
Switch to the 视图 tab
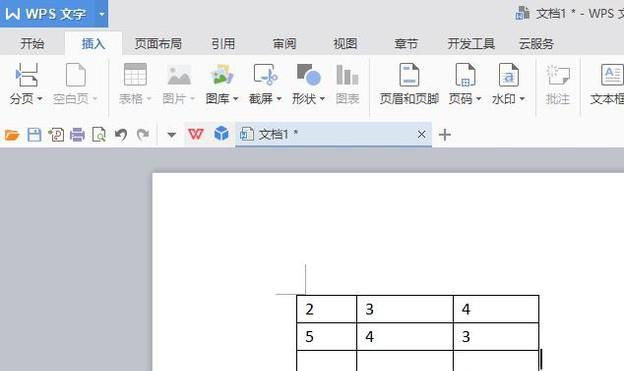pyautogui.click(x=345, y=43)
